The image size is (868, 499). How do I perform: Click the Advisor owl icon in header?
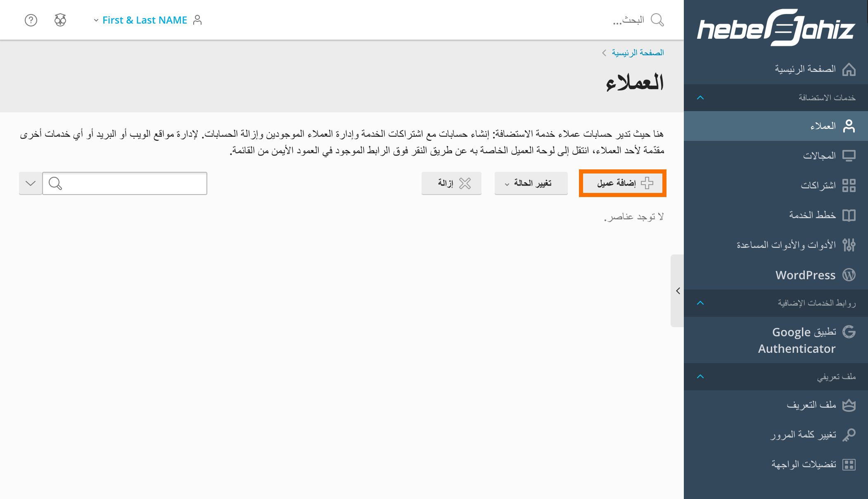click(x=60, y=20)
